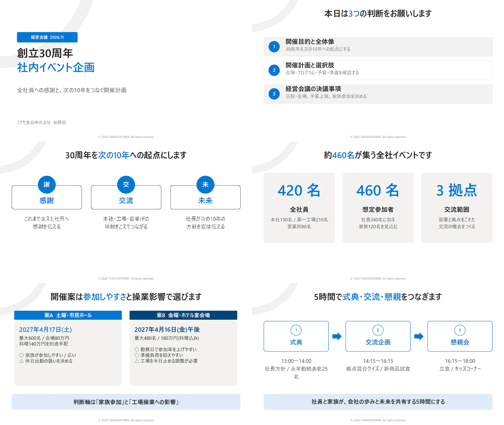Screen dimensions: 504x425
Task: Click the heading 30周年を次の10年への起点にします
Action: [x=126, y=155]
